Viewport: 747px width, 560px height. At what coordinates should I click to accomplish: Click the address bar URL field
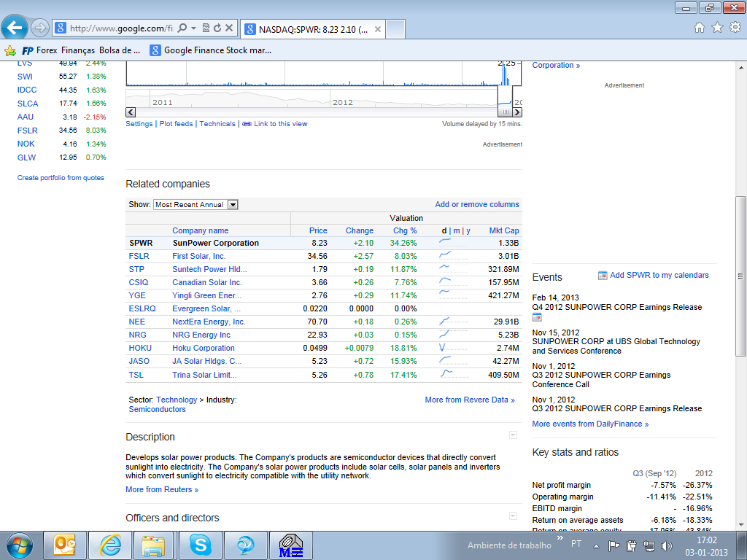click(121, 28)
